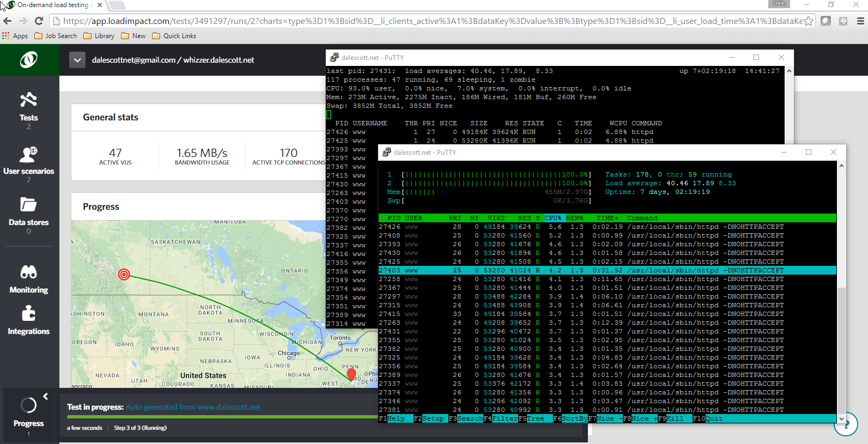Click the General stats heading
This screenshot has height=444, width=868.
111,117
